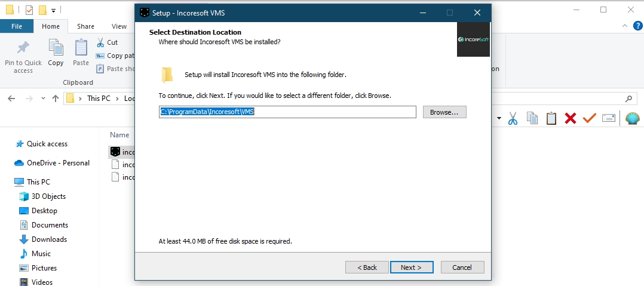The height and width of the screenshot is (286, 644).
Task: Click the search magnifier in the Explorer search box
Action: (x=628, y=99)
